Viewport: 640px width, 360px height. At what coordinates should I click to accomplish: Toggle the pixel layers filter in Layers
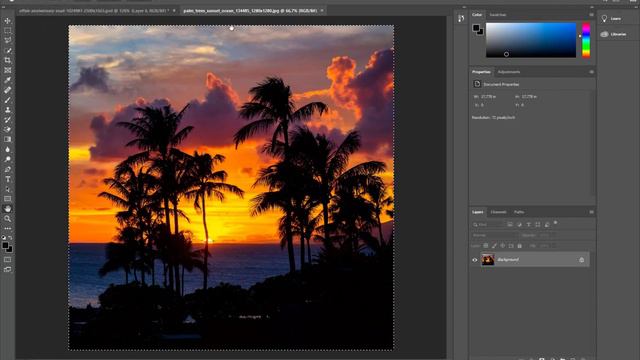point(510,224)
